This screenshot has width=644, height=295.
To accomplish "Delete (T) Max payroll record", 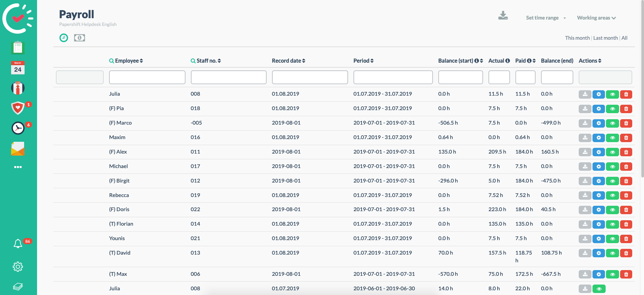I will click(626, 274).
